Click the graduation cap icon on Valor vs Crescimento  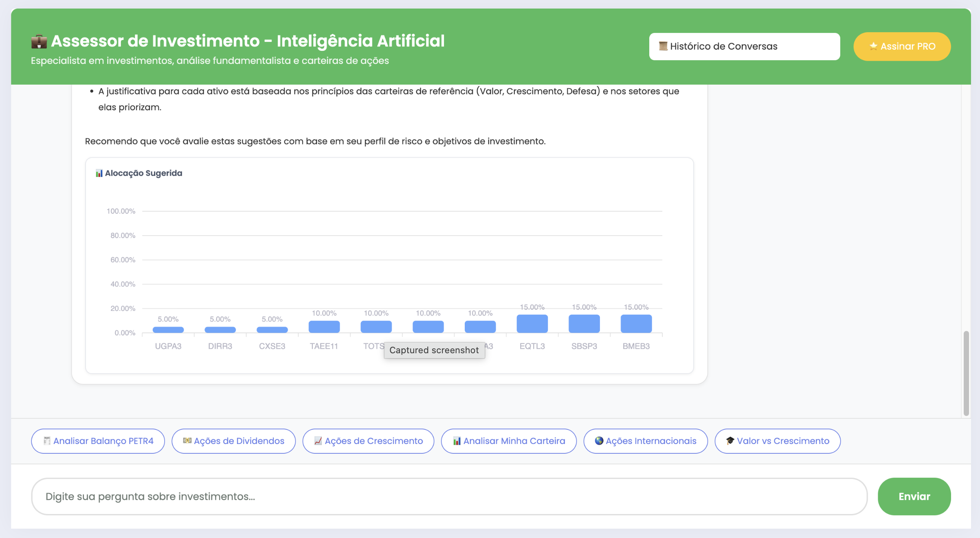pos(730,441)
